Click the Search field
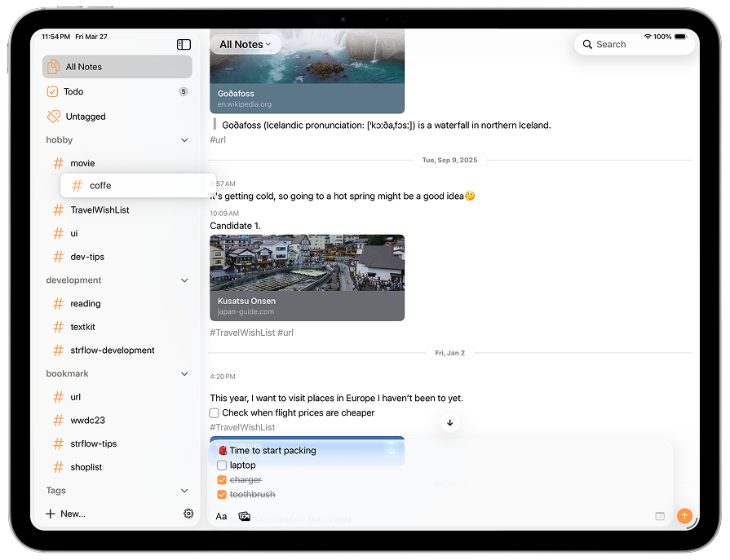Screen dimensions: 730x560 coord(633,45)
